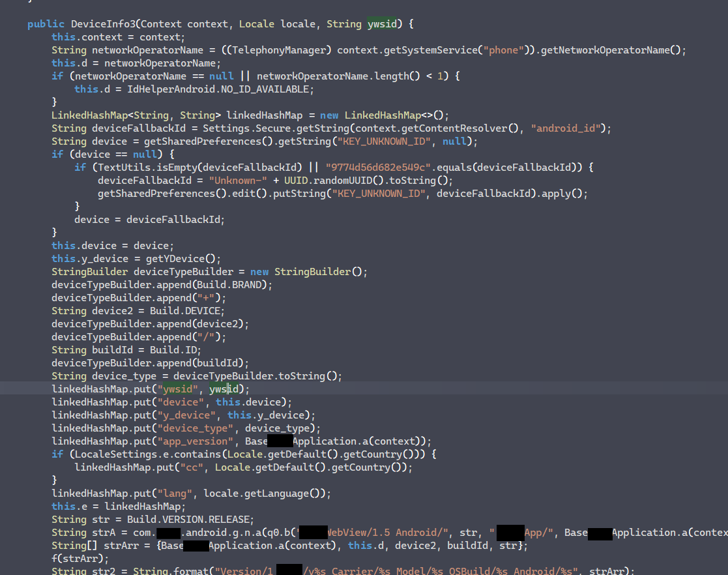Click the "IdHelperAndroid" class reference
The width and height of the screenshot is (728, 575).
(x=171, y=89)
